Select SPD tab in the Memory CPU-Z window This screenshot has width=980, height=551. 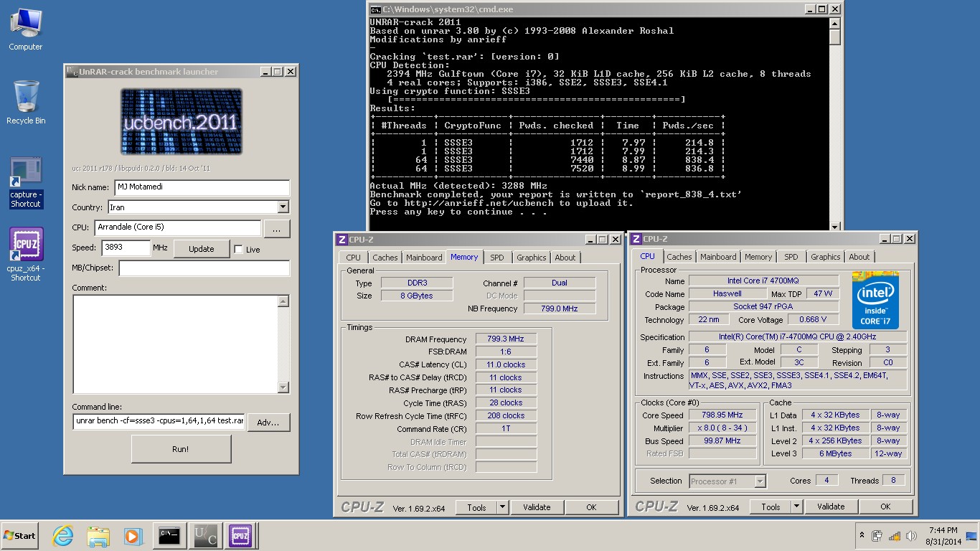coord(497,258)
